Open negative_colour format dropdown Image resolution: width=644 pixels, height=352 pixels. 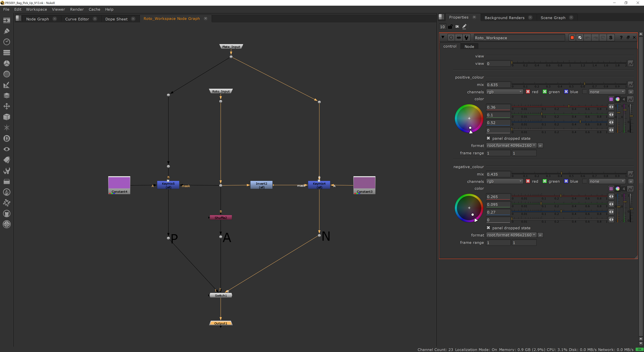511,235
